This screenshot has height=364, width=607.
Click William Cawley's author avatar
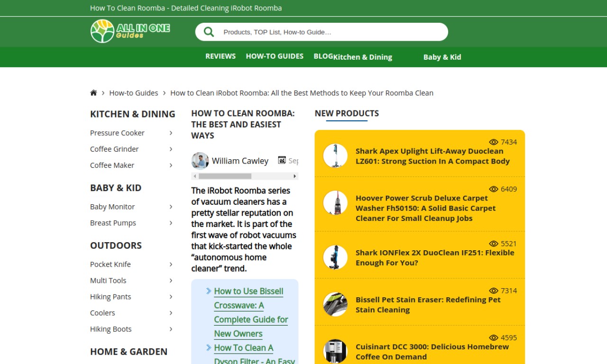click(200, 161)
